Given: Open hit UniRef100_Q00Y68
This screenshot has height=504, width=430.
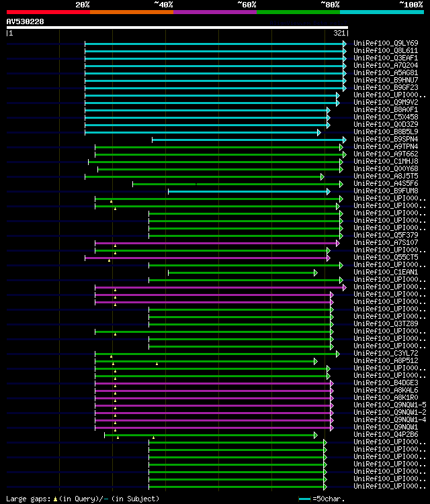Looking at the screenshot, I should (x=386, y=168).
